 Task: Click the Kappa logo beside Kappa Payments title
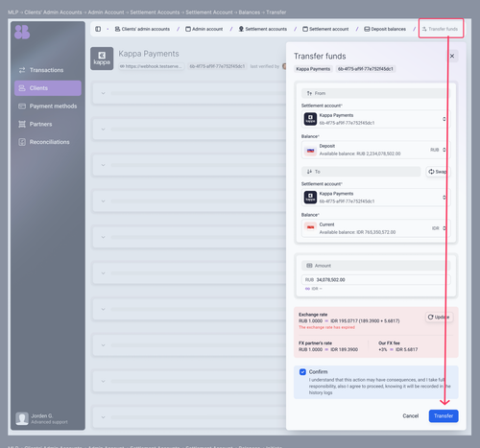pyautogui.click(x=102, y=59)
